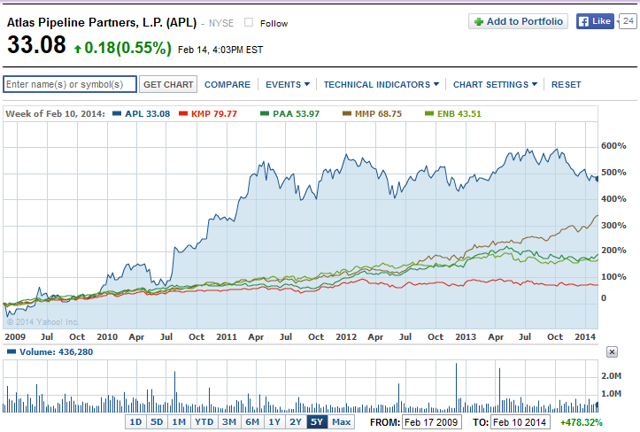Click the Volume legend blue swatch
This screenshot has width=640, height=432.
[11, 352]
